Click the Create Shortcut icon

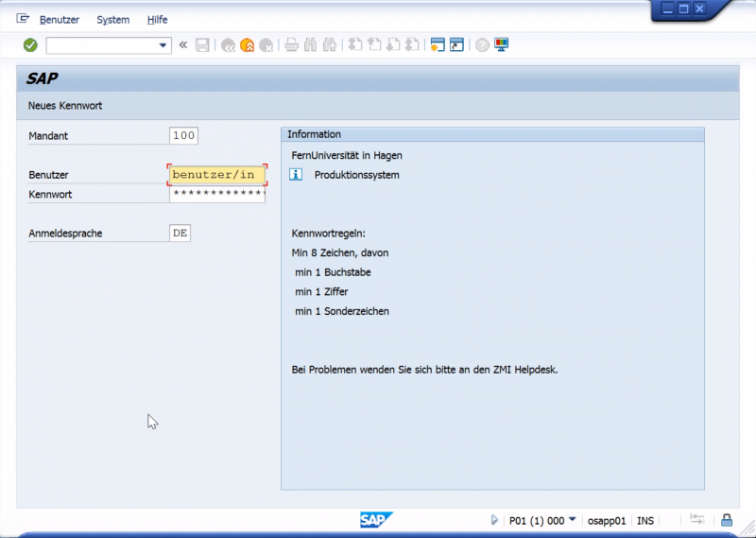pyautogui.click(x=456, y=44)
